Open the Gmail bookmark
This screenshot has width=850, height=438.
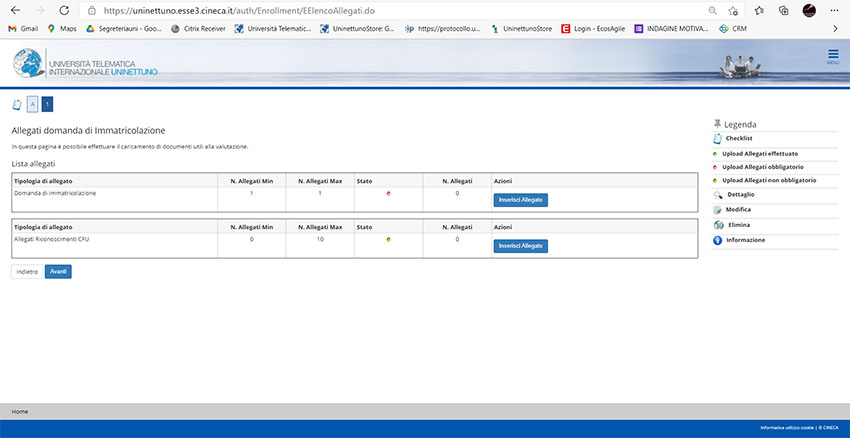click(24, 28)
